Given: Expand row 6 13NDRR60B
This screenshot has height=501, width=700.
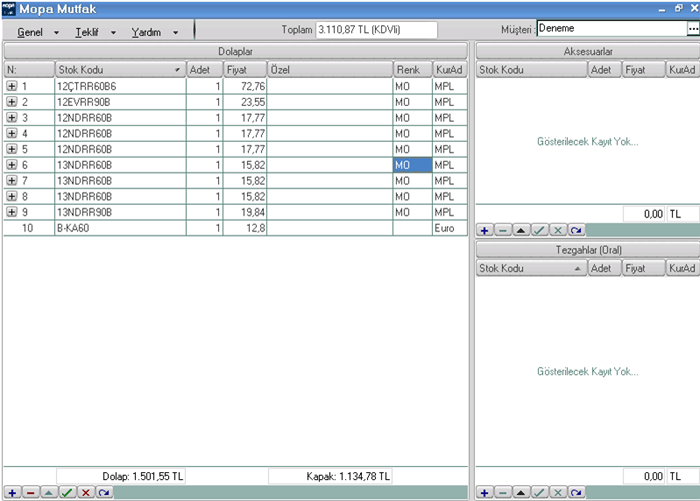Looking at the screenshot, I should [x=12, y=165].
